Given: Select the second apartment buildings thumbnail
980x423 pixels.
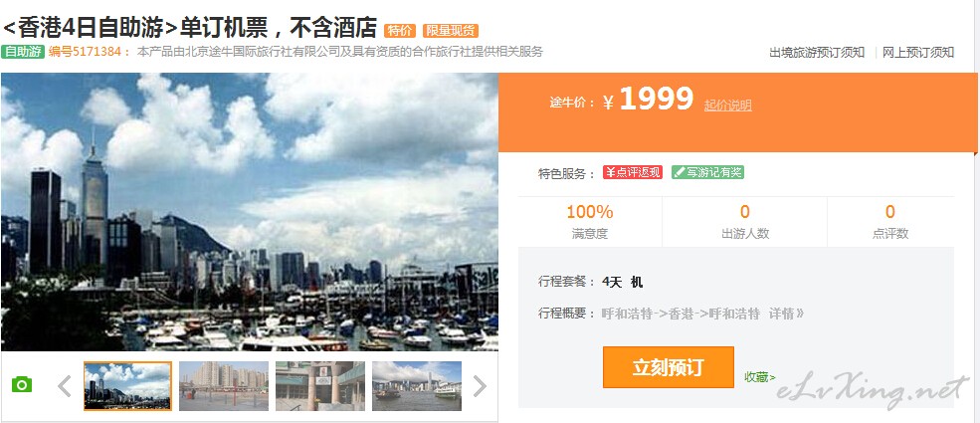Looking at the screenshot, I should click(x=224, y=386).
